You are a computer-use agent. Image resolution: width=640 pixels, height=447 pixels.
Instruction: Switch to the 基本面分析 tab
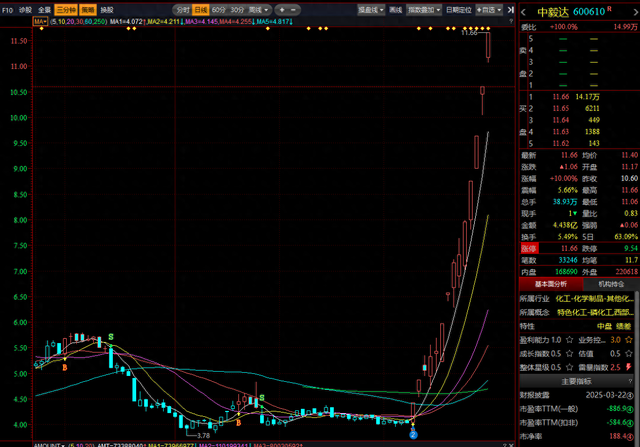coord(551,284)
